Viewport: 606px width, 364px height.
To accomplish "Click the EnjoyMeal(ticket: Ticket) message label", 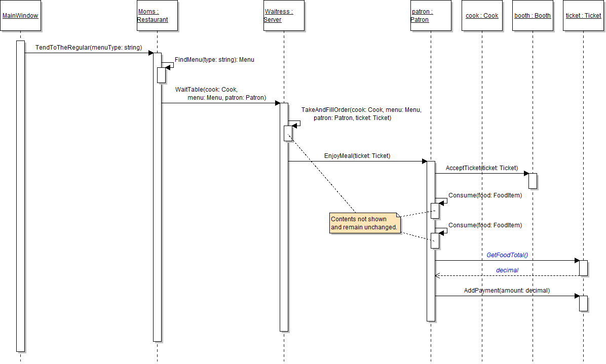I will tap(357, 156).
